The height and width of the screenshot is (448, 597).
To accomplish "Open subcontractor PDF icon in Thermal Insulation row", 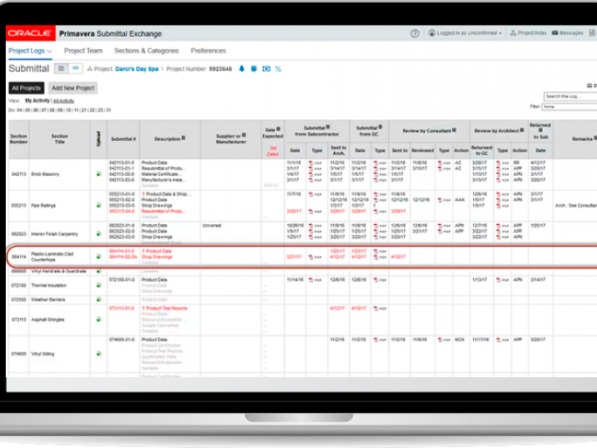I will pos(315,280).
